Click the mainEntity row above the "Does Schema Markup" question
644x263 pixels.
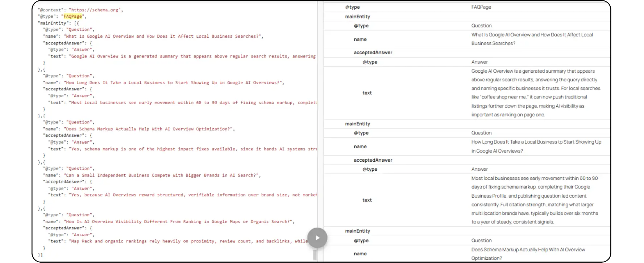point(467,231)
